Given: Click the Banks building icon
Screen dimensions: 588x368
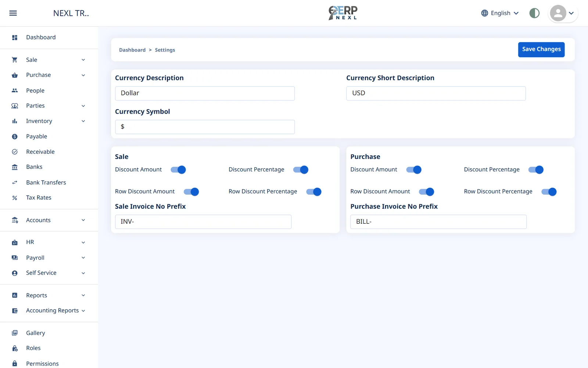Looking at the screenshot, I should 15,167.
